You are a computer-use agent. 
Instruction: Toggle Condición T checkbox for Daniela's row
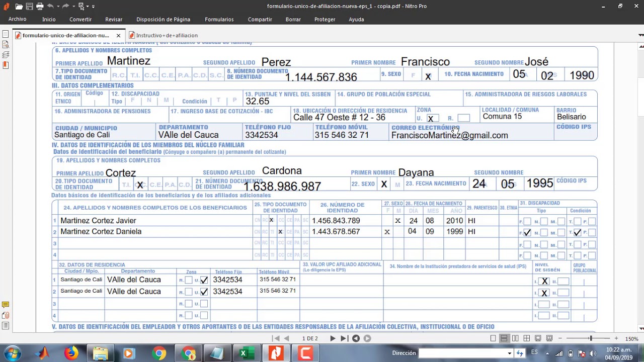[x=577, y=232]
